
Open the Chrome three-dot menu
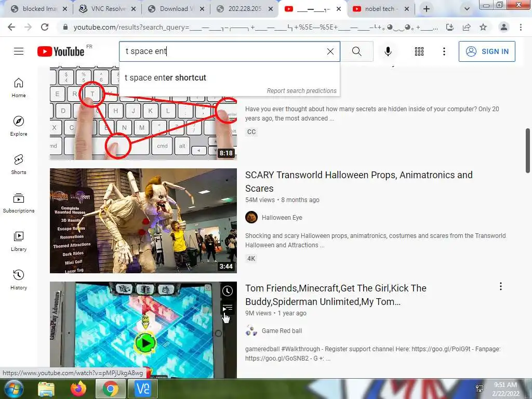pyautogui.click(x=521, y=27)
